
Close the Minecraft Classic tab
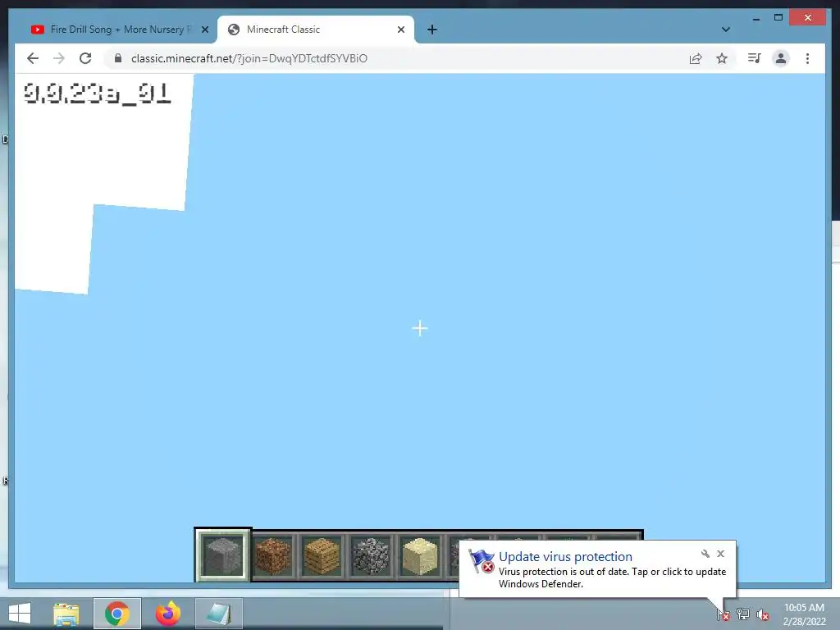(x=400, y=30)
